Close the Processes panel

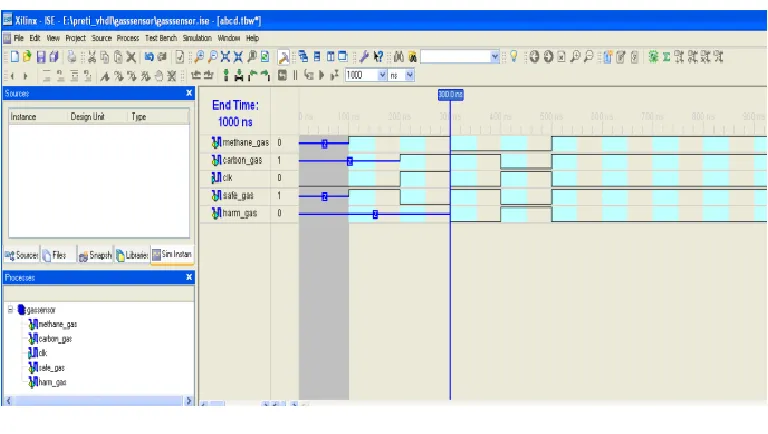[189, 277]
